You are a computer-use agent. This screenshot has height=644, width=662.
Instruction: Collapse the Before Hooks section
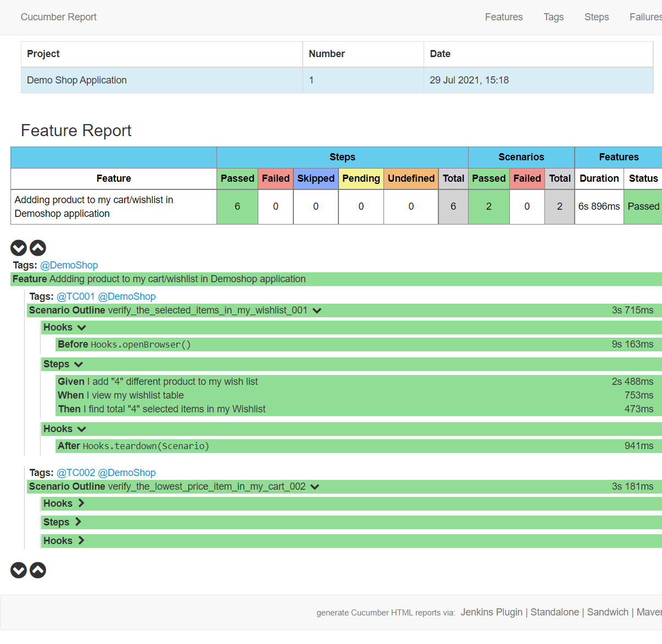pyautogui.click(x=81, y=327)
